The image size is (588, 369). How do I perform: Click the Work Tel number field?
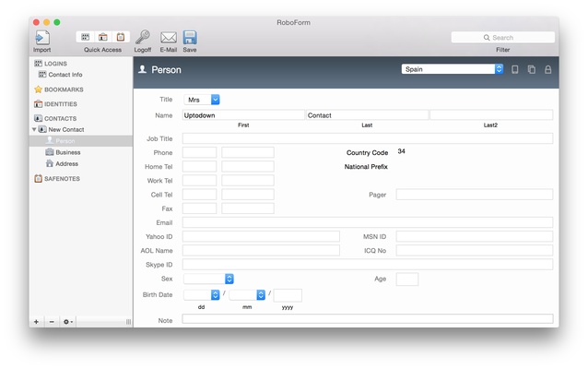(x=248, y=180)
